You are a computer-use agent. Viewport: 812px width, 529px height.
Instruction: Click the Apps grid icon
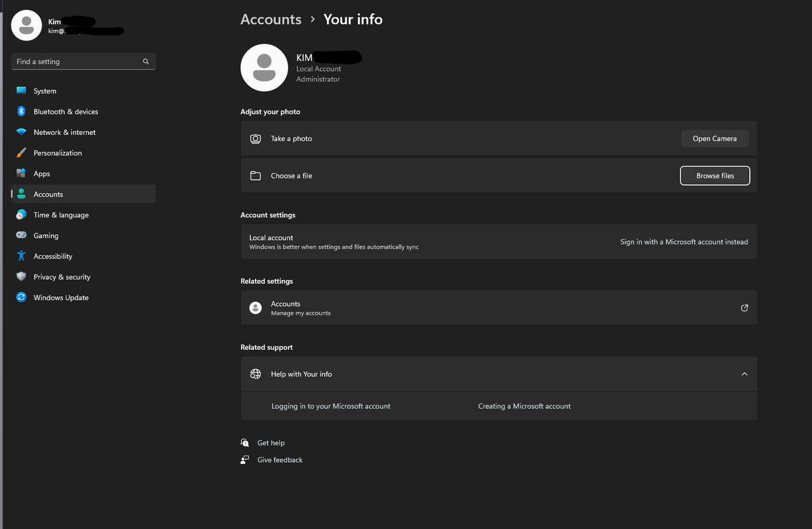(x=21, y=173)
